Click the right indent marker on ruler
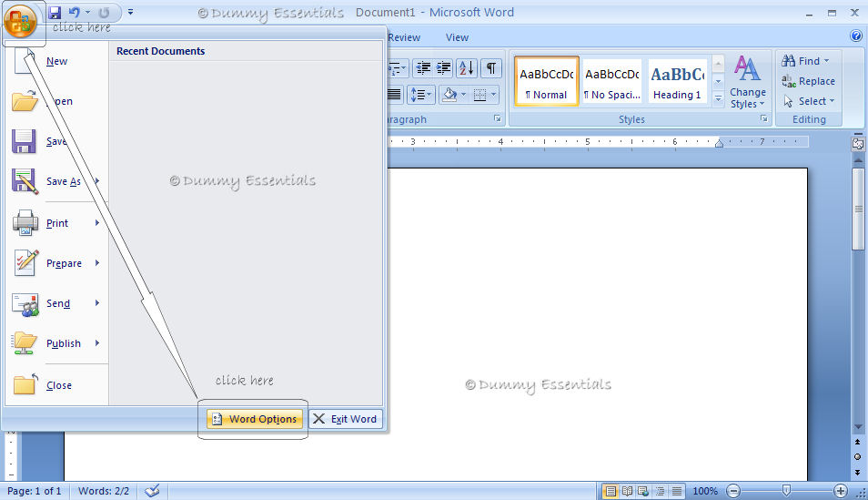 coord(719,144)
